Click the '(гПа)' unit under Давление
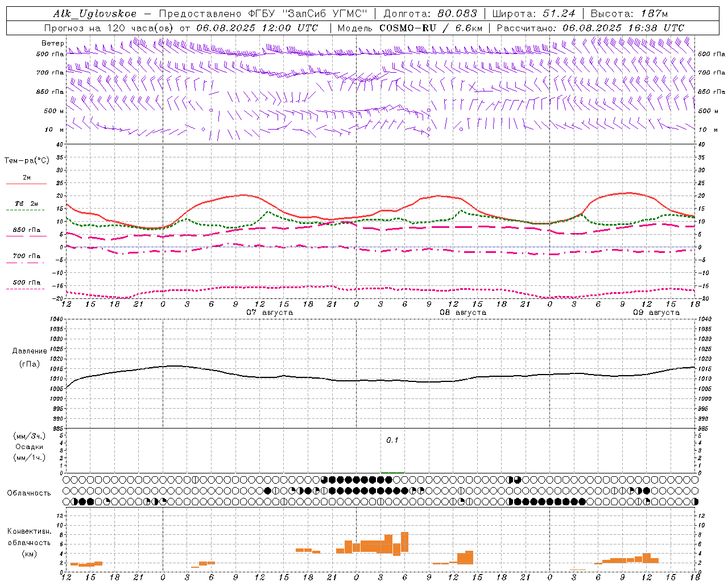The height and width of the screenshot is (582, 728). pos(30,364)
